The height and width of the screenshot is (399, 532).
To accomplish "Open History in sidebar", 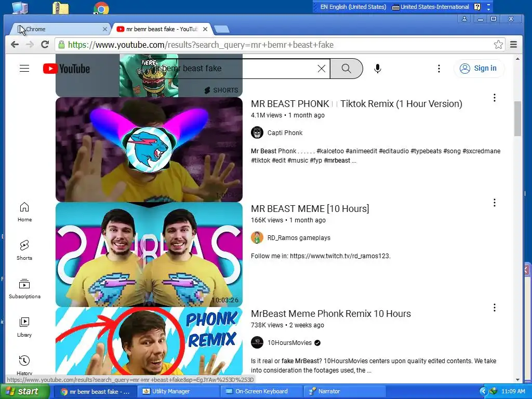I will click(24, 365).
